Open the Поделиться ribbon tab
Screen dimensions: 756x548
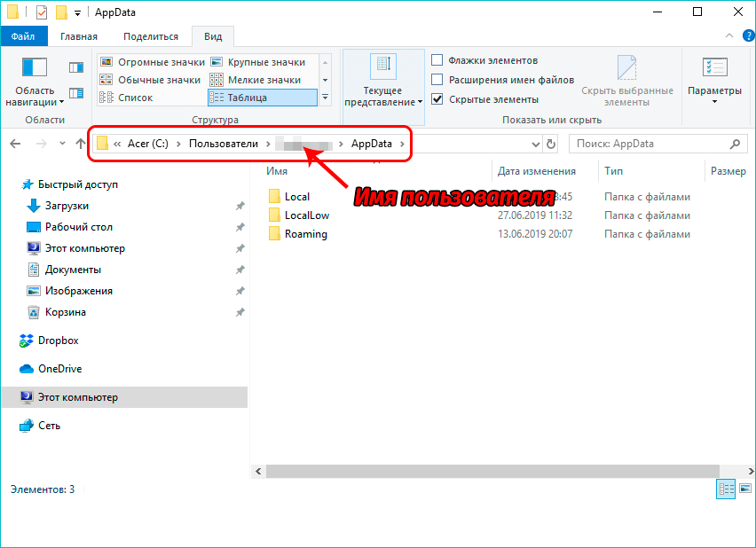(151, 36)
